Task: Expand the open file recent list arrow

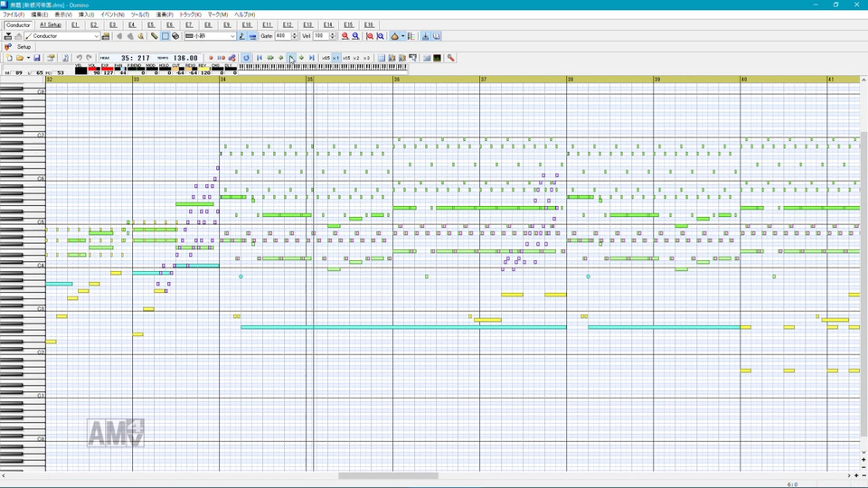Action: pos(28,58)
